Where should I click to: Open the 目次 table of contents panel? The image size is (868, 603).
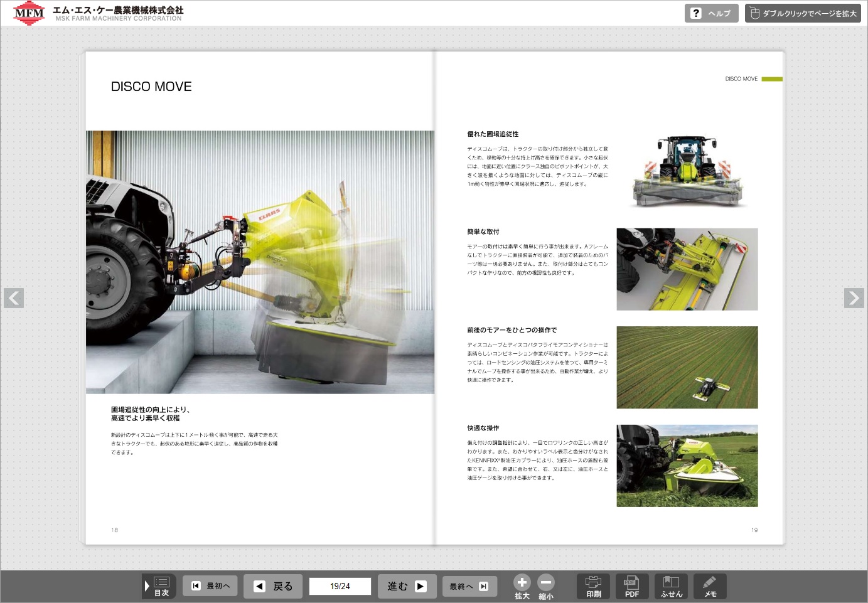(159, 586)
